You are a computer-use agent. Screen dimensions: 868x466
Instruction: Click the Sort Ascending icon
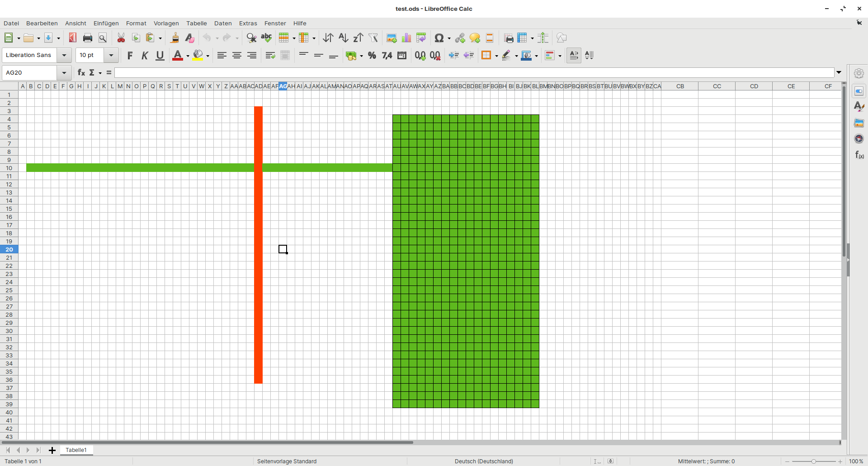pyautogui.click(x=344, y=38)
